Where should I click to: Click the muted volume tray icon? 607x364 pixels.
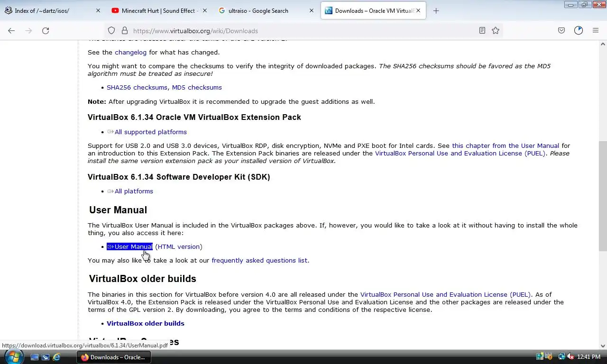click(570, 357)
